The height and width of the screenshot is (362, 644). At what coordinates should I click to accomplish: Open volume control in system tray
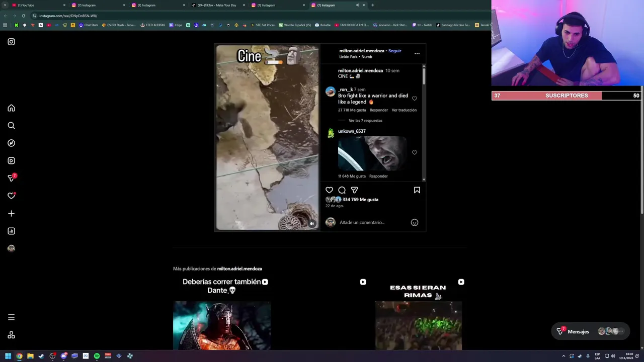[613, 356]
